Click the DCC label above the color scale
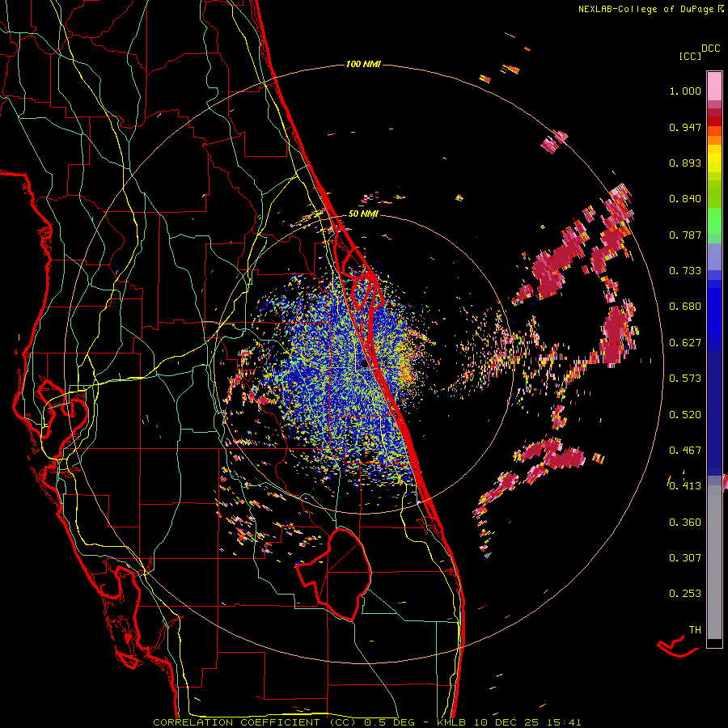 point(710,49)
